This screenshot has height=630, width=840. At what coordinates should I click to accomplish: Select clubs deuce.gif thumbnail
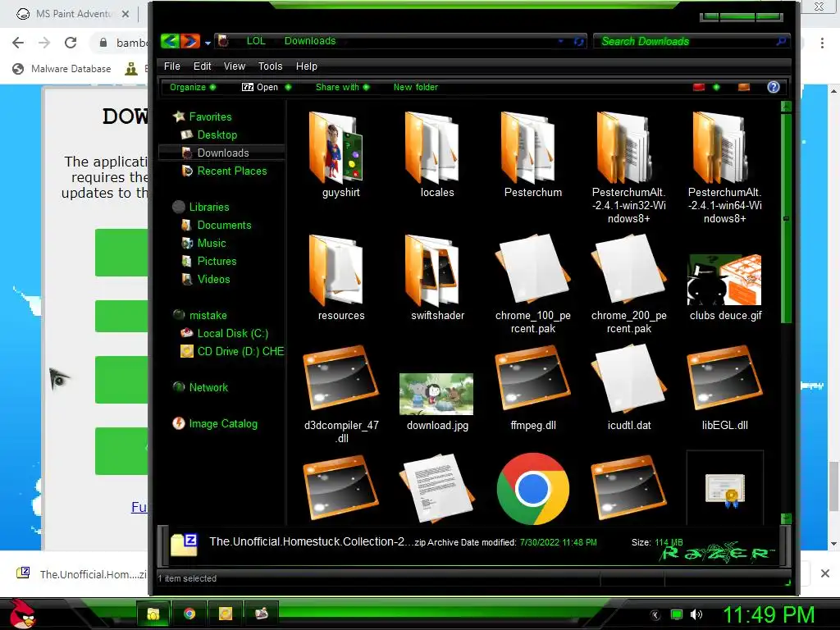[x=724, y=280]
